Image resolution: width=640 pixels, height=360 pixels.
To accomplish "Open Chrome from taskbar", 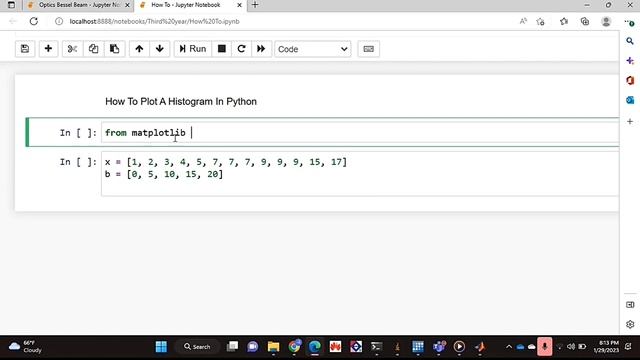I will [x=294, y=347].
